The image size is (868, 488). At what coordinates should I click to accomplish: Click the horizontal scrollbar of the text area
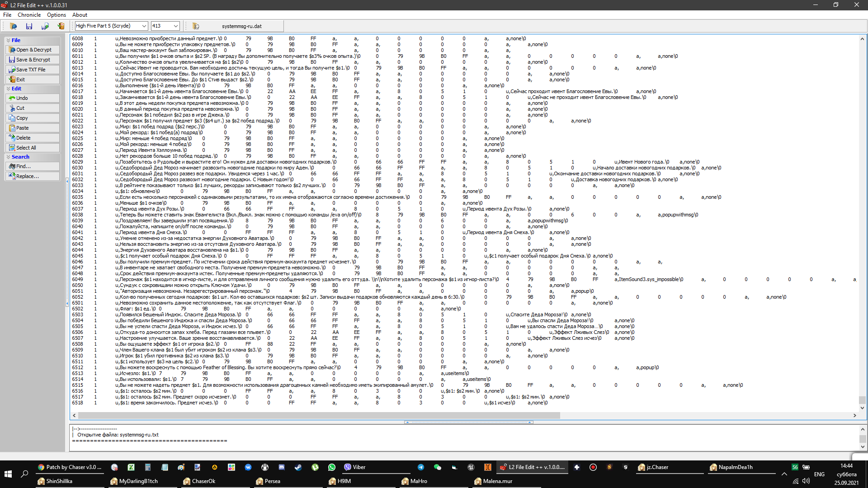319,415
